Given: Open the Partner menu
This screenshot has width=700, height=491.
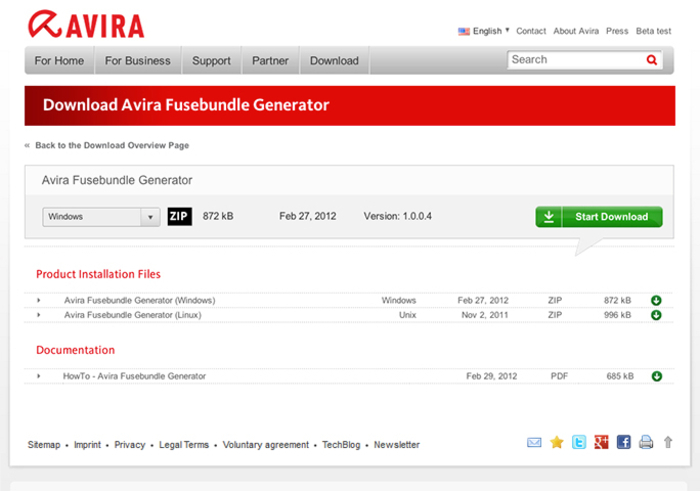Looking at the screenshot, I should [x=270, y=61].
